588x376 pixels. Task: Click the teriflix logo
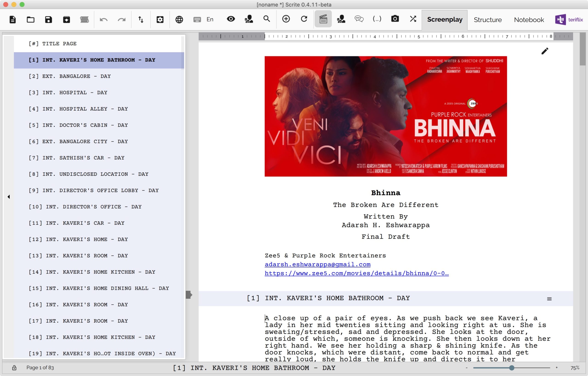click(569, 19)
